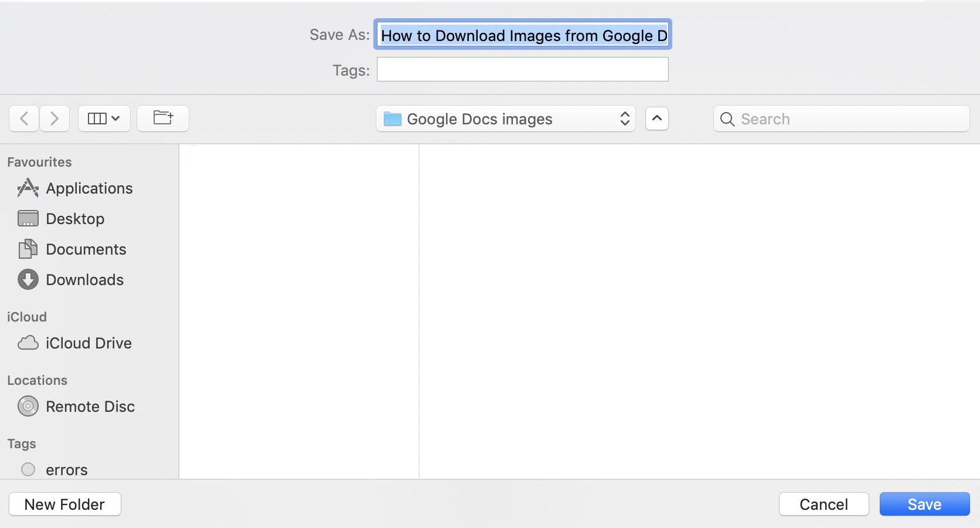Click the new folder toolbar icon
The width and height of the screenshot is (980, 528).
click(163, 119)
